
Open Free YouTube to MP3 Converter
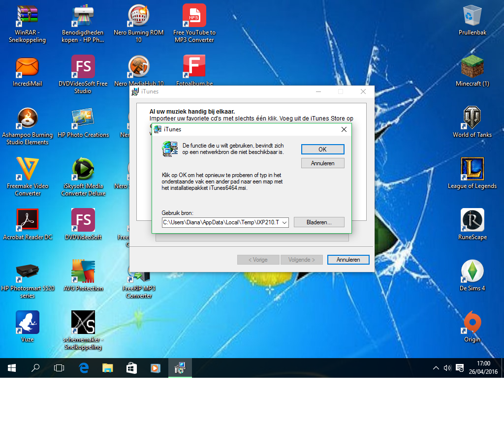(x=194, y=23)
